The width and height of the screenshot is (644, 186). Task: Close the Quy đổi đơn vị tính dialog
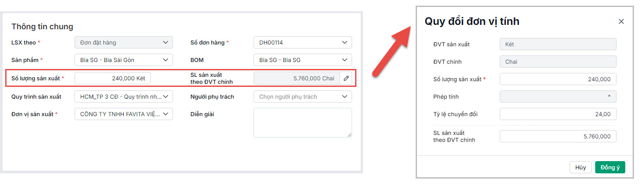coord(621,21)
